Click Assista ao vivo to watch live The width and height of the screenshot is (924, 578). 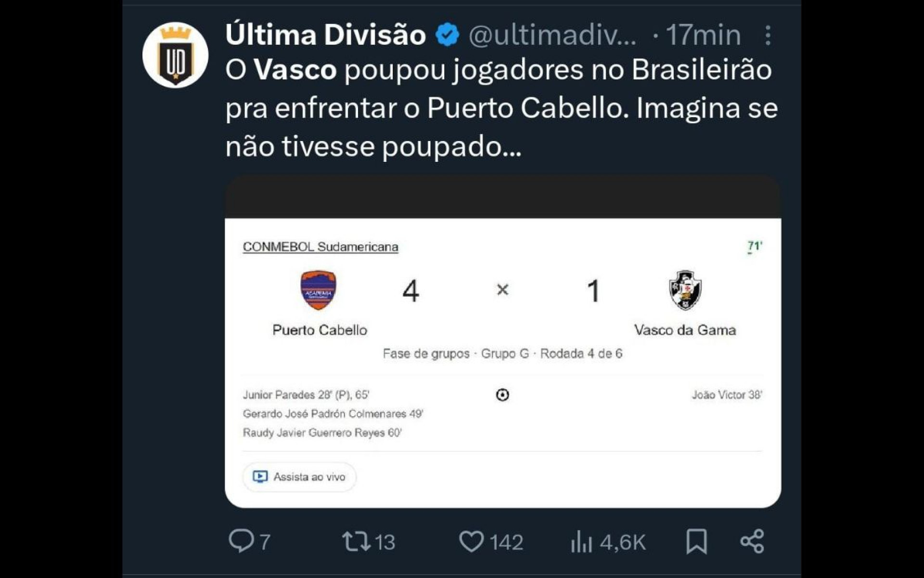click(299, 477)
